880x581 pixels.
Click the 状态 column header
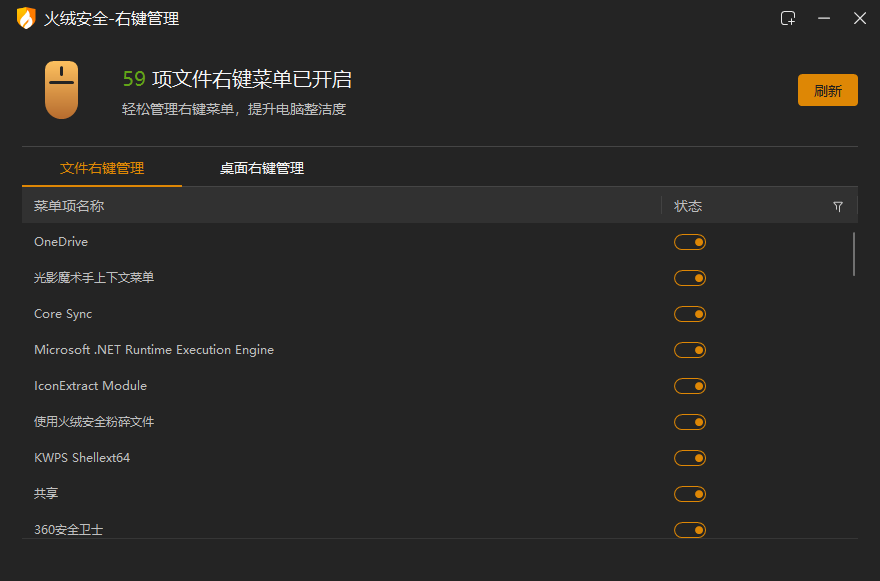[x=687, y=206]
